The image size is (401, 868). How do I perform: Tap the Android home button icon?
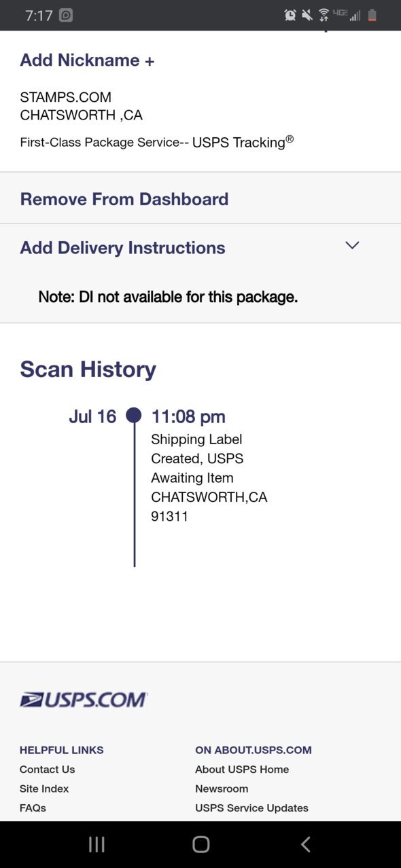coord(201,844)
